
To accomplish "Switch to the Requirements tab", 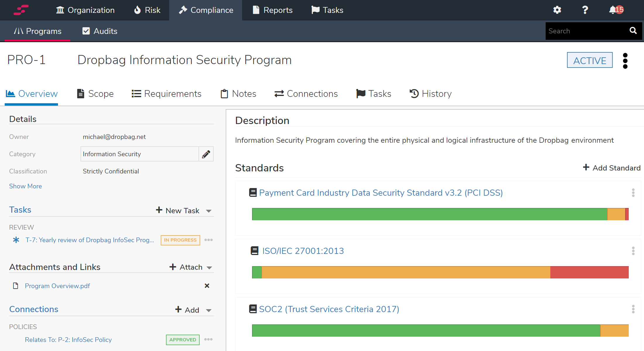I will [x=167, y=94].
